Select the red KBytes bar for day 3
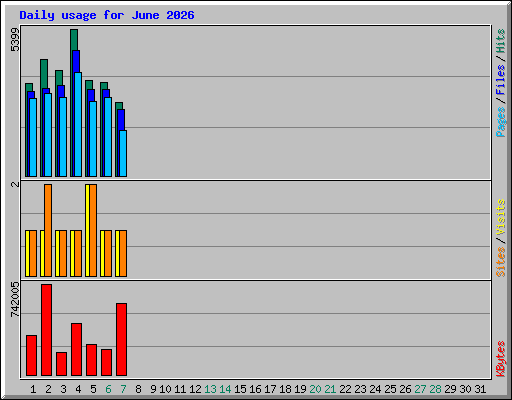Viewport: 512px width, 400px height. click(62, 364)
